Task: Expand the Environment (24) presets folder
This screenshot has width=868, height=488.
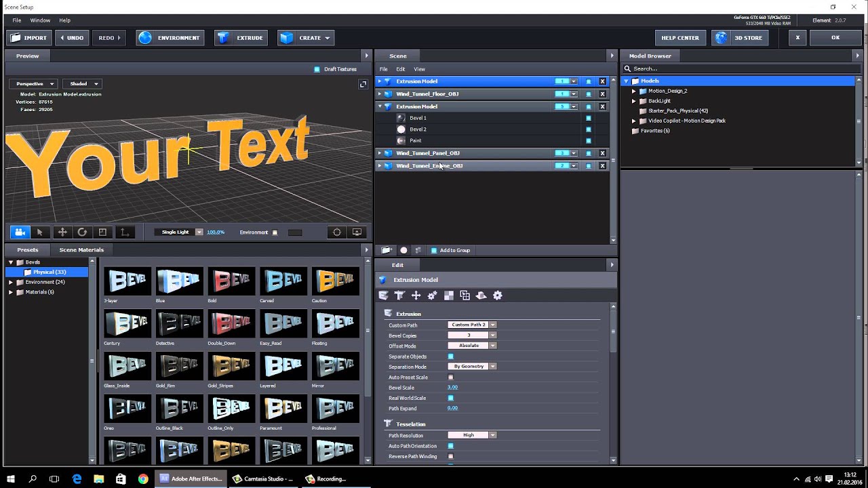Action: (11, 282)
